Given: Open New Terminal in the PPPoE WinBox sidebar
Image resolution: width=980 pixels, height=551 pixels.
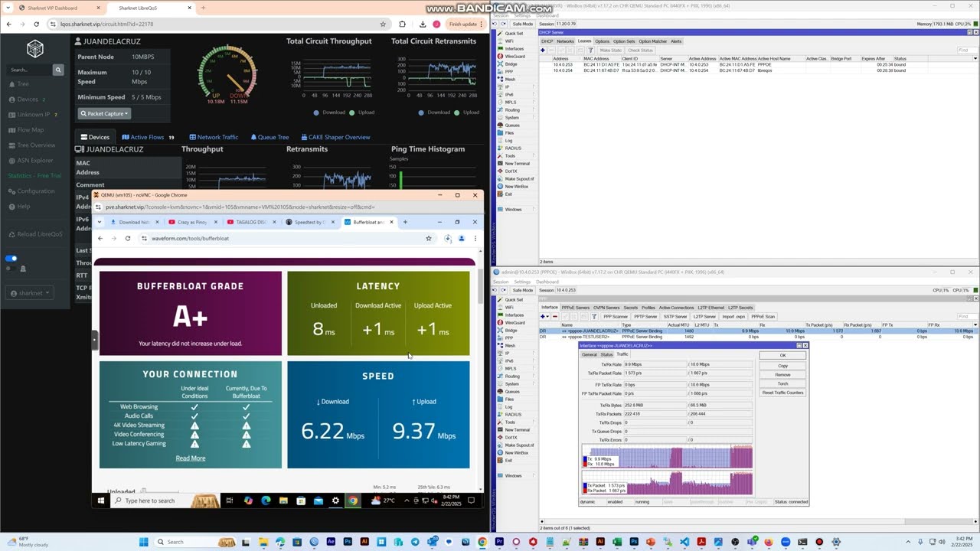Looking at the screenshot, I should tap(516, 430).
